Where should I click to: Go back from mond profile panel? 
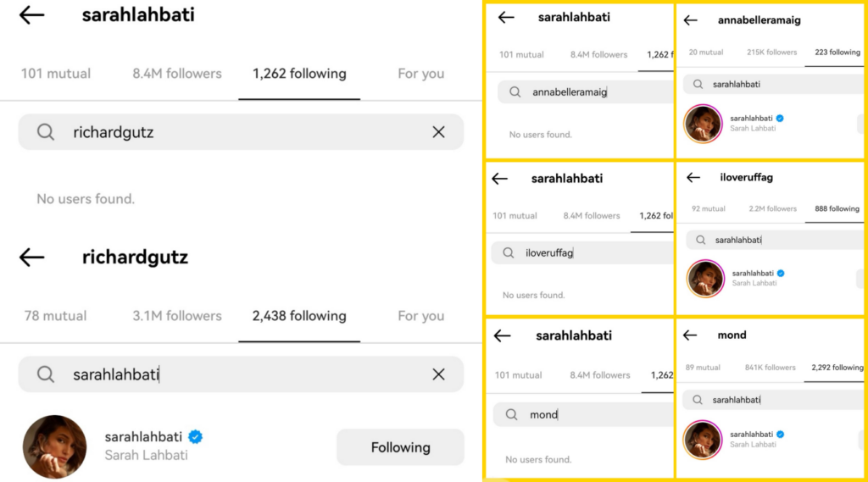point(690,335)
